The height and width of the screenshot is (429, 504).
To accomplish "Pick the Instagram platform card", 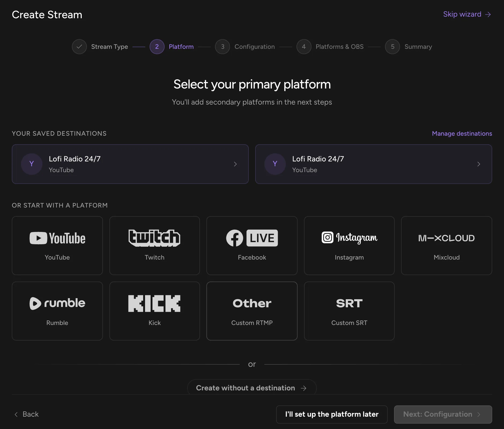I will 349,246.
